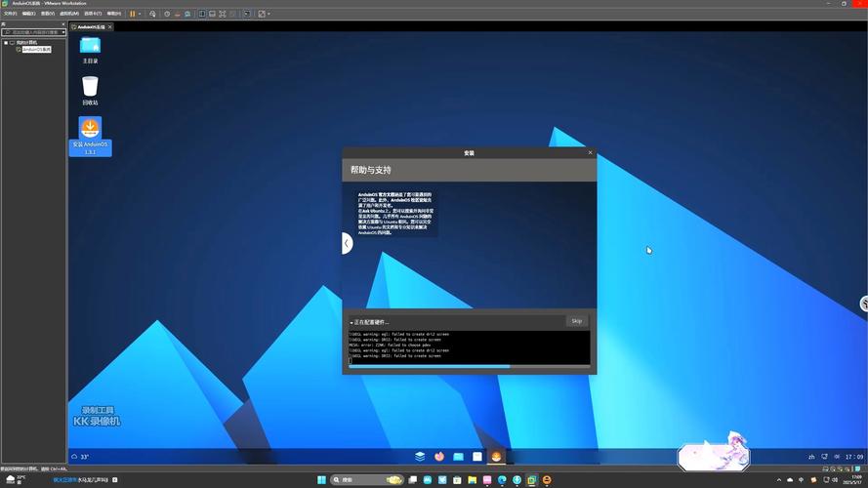The height and width of the screenshot is (488, 868).
Task: Show hidden tray icons chevron
Action: pos(779,479)
